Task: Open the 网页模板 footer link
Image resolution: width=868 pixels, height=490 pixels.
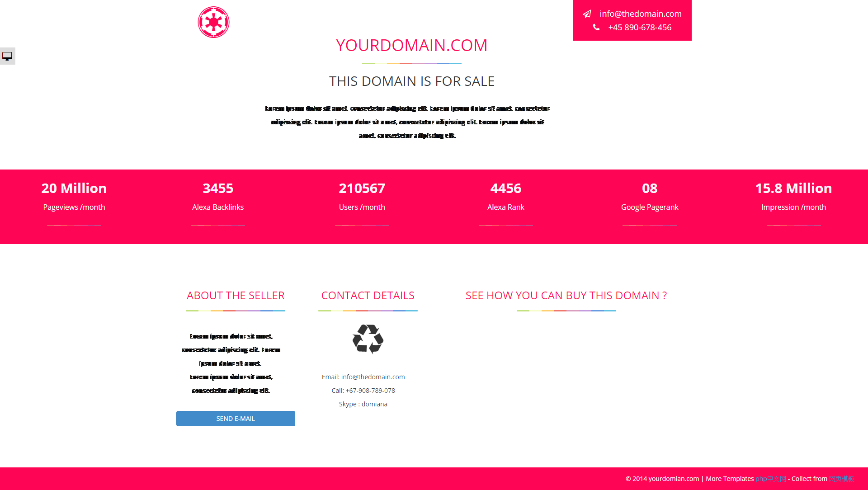Action: 841,479
